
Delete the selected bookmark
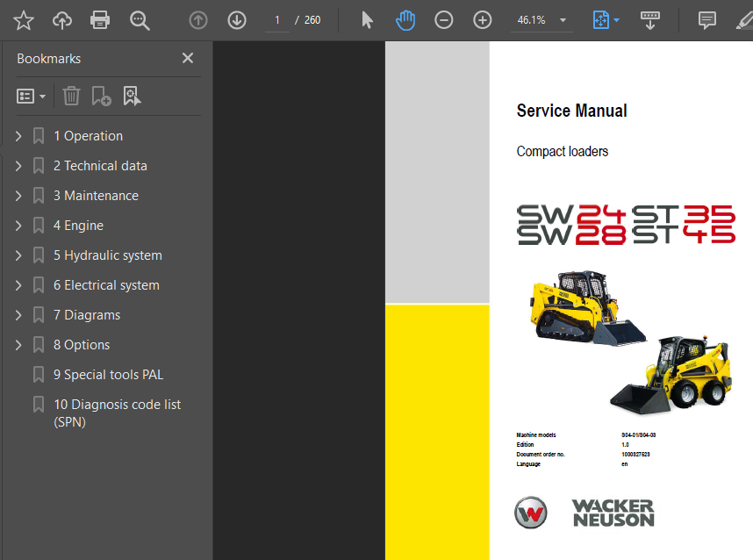71,96
